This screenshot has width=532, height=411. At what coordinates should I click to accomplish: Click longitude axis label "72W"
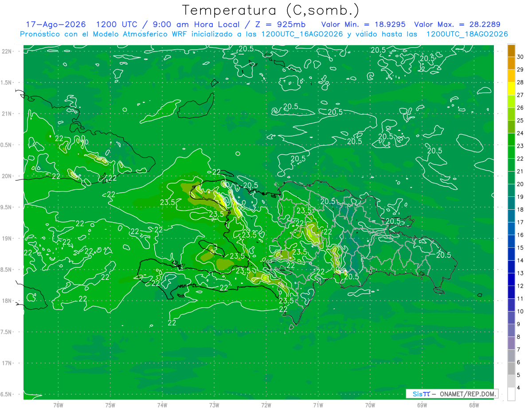pos(266,405)
